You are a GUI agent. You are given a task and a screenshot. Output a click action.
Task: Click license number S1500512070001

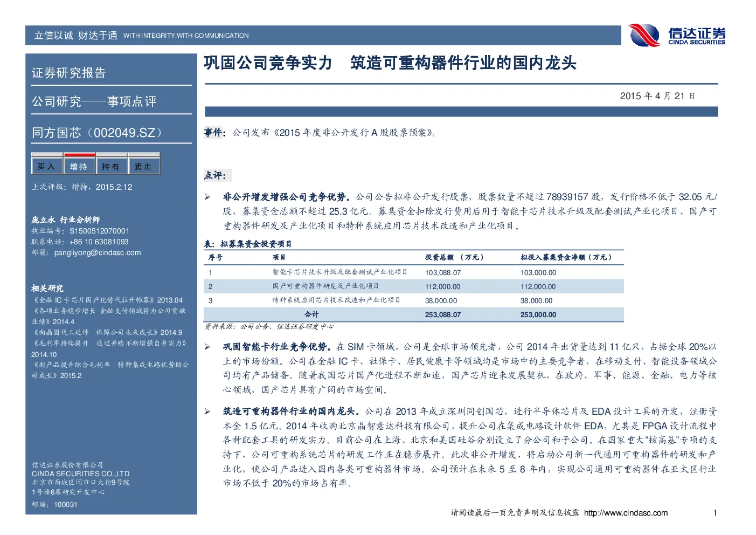100,231
